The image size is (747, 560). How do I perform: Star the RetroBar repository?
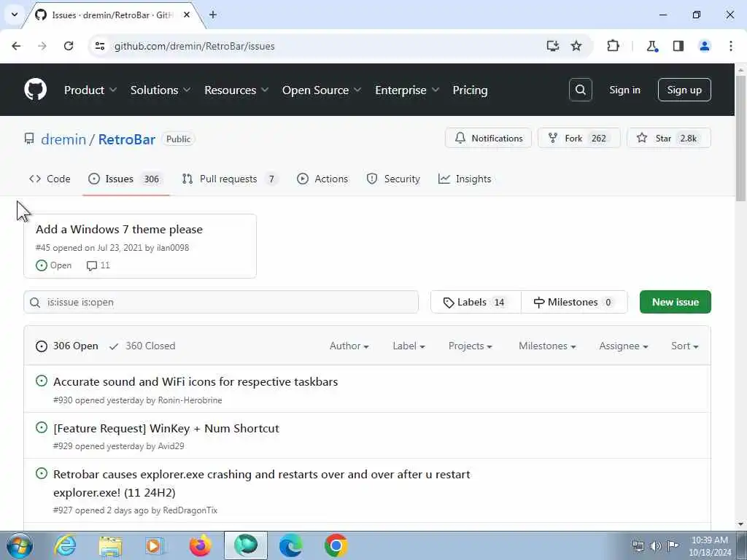(669, 138)
